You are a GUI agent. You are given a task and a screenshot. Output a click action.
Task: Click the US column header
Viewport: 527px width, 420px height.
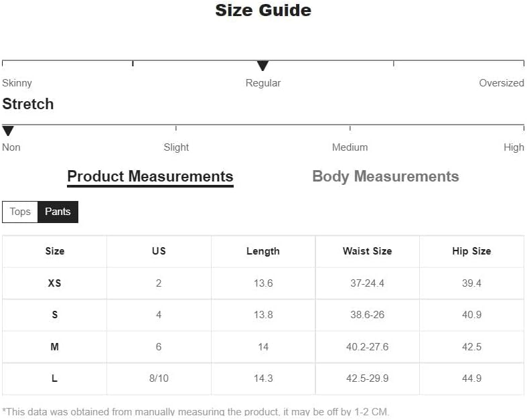159,251
